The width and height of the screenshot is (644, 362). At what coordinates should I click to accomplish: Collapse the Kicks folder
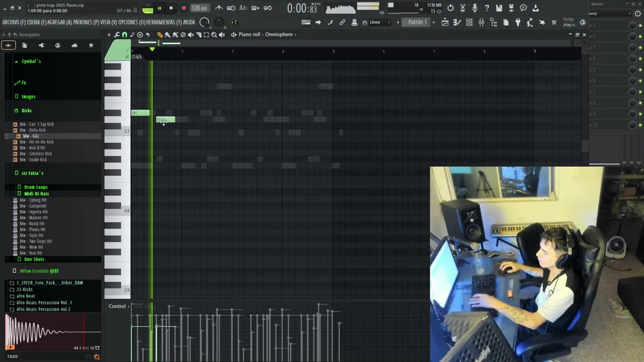click(27, 111)
